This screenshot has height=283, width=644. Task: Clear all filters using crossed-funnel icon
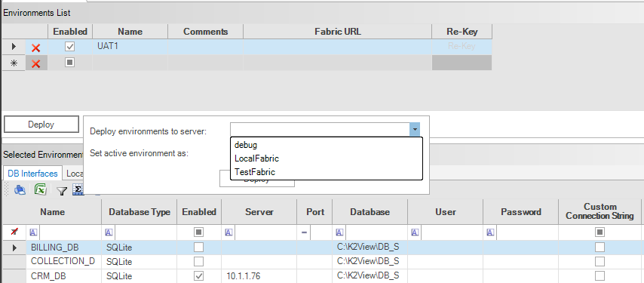(x=14, y=232)
